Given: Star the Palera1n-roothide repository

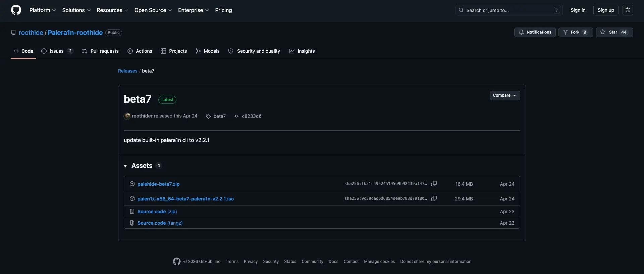Looking at the screenshot, I should click(x=614, y=32).
